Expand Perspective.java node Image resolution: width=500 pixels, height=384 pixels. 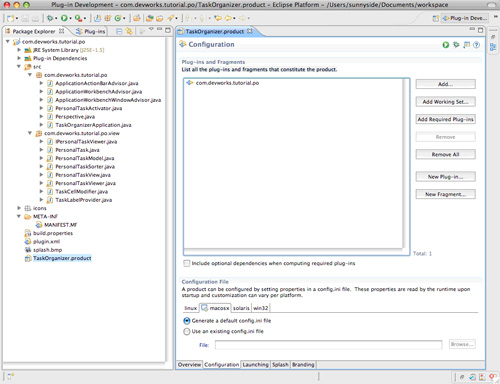[41, 116]
